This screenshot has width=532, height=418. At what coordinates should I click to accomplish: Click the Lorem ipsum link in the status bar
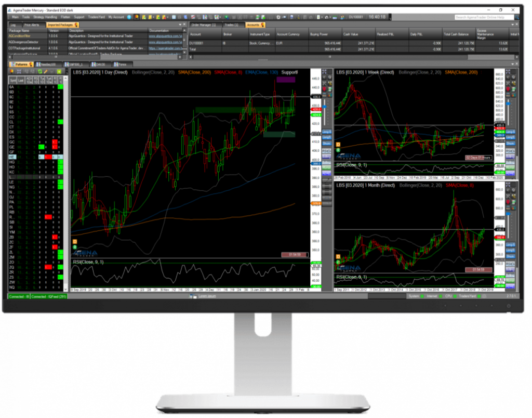(207, 296)
